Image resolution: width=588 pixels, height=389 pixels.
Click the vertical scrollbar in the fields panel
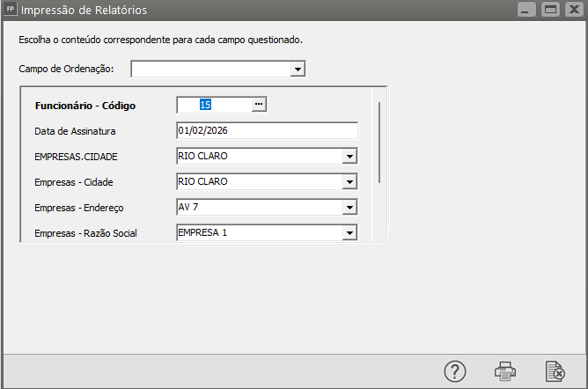point(379,143)
